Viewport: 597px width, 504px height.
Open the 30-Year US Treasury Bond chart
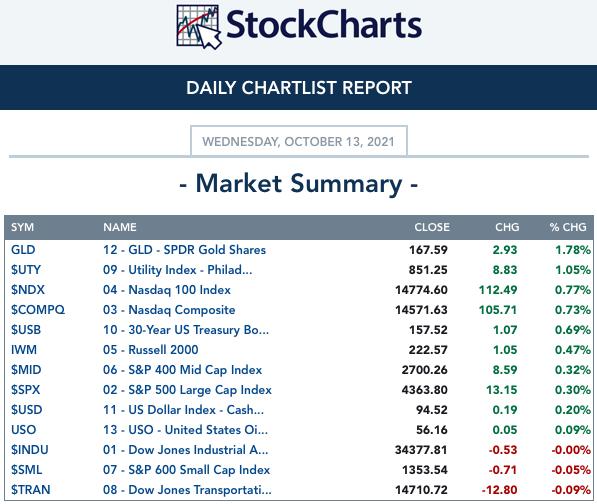pyautogui.click(x=186, y=330)
